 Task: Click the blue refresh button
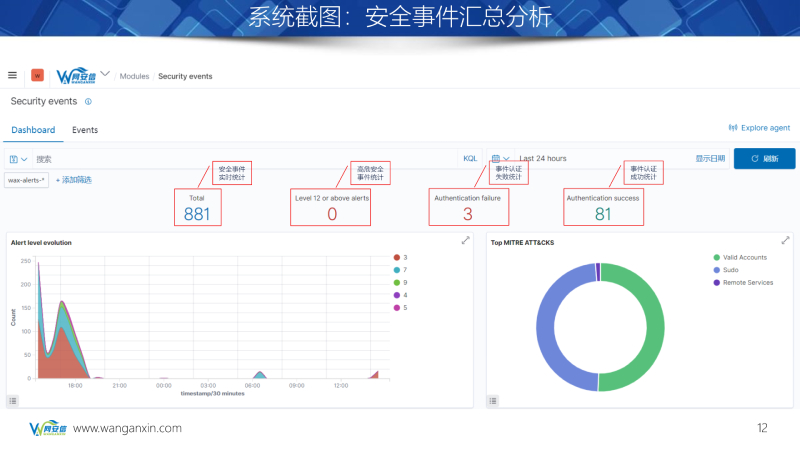point(764,159)
